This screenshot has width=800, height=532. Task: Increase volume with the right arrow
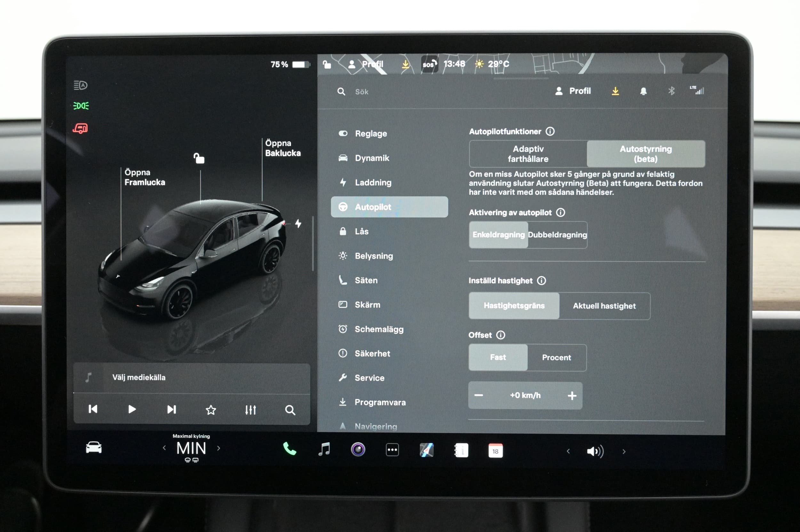click(624, 452)
